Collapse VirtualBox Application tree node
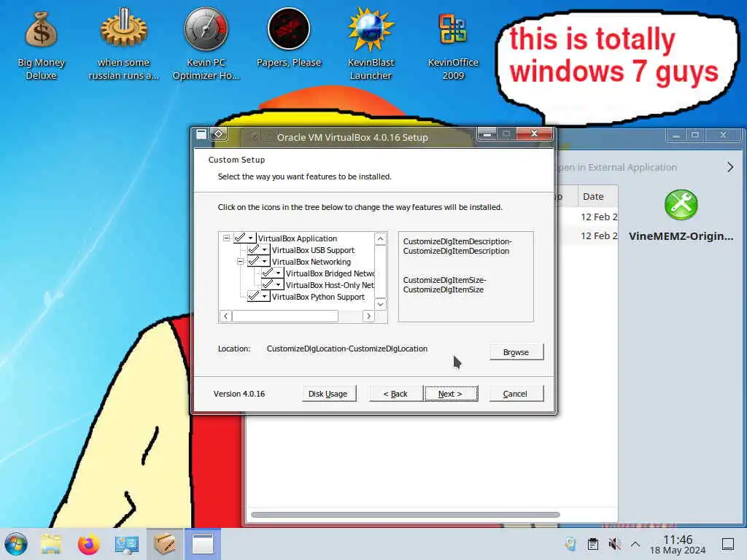 coord(226,238)
